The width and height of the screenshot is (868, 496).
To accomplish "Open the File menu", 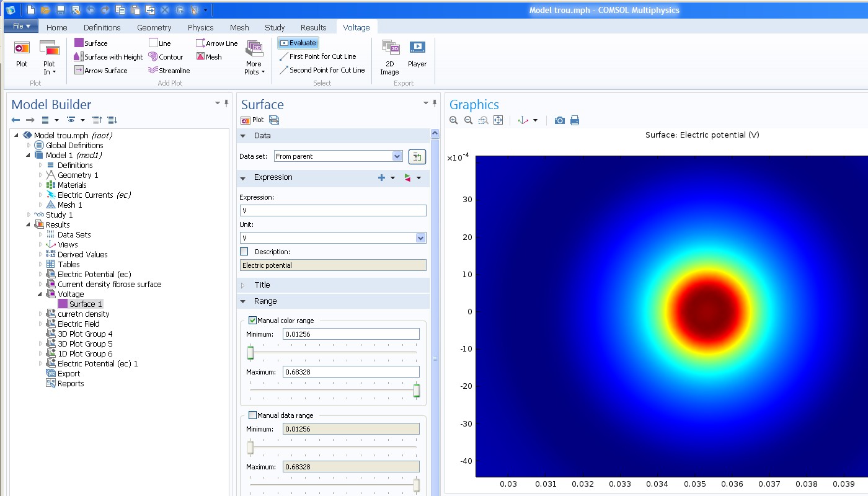I will pyautogui.click(x=21, y=26).
